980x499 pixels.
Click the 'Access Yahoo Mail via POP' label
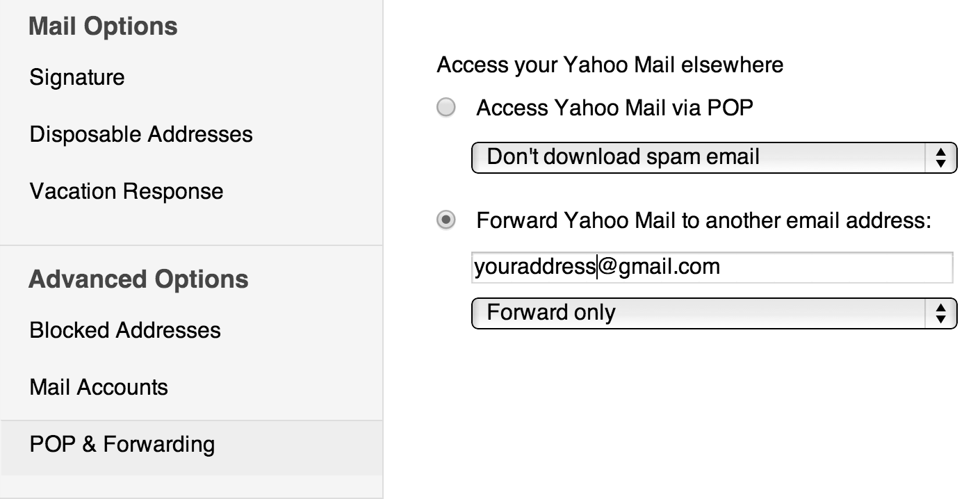[614, 108]
